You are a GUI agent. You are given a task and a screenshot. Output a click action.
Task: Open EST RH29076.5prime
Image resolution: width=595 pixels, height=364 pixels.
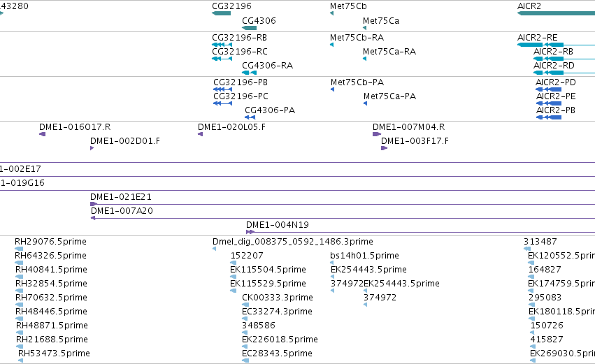[x=50, y=242]
